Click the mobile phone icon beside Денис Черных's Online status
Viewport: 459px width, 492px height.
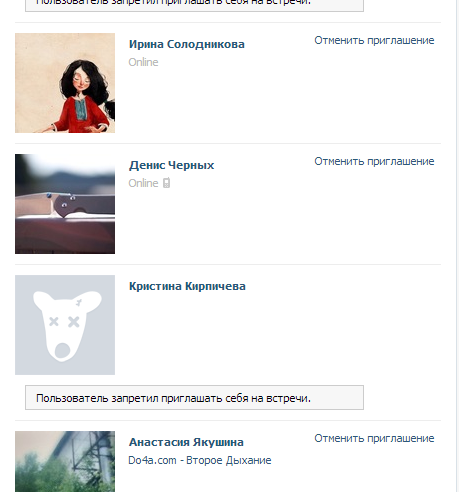coord(166,183)
